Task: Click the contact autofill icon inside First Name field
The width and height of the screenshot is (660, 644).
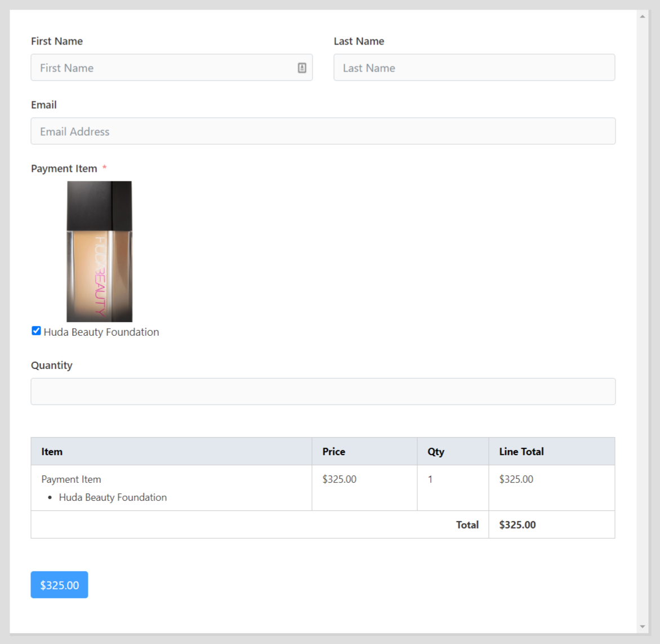Action: pos(302,68)
